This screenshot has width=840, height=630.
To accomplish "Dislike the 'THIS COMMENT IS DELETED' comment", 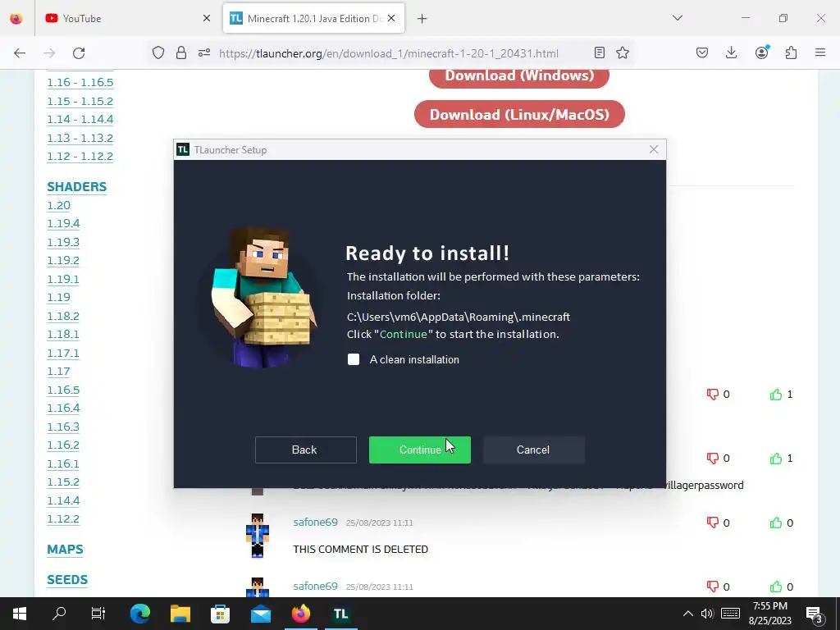I will (x=712, y=523).
